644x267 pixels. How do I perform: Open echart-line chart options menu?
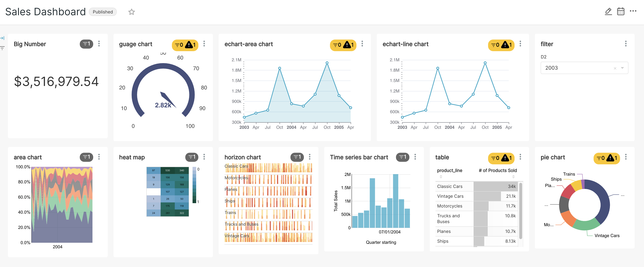tap(520, 44)
